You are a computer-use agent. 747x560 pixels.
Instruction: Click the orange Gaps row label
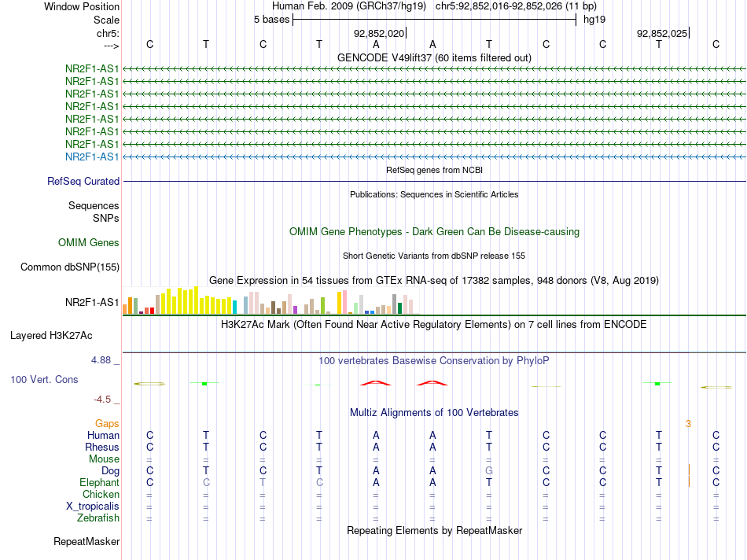pyautogui.click(x=107, y=423)
